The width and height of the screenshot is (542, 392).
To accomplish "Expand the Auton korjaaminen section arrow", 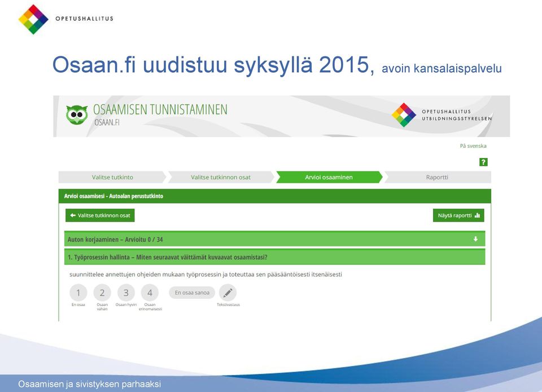I will 475,239.
